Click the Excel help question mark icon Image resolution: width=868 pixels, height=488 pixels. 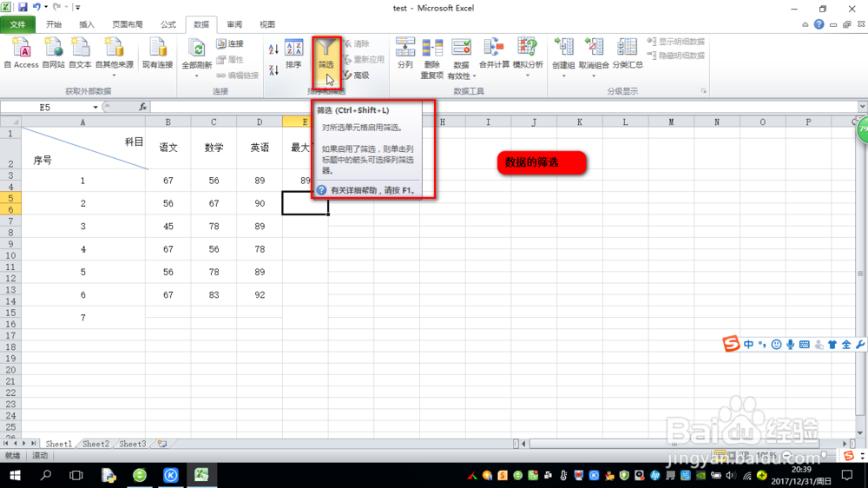[819, 24]
